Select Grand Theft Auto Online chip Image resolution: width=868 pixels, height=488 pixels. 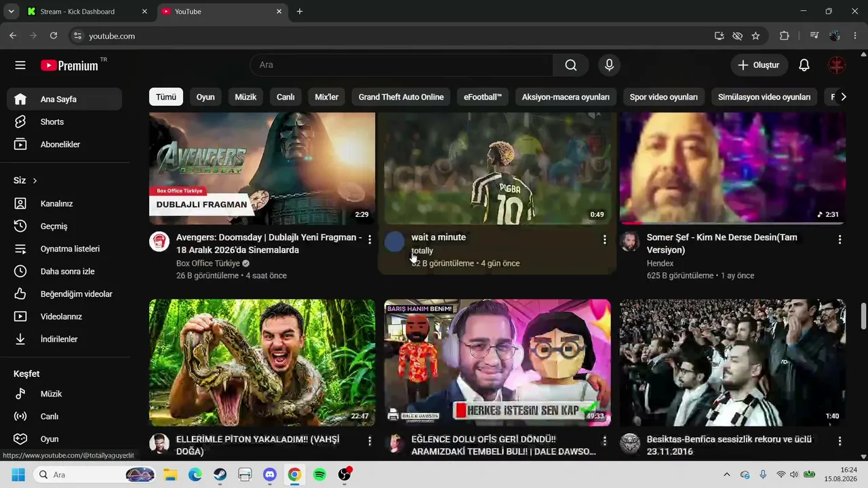[x=401, y=97]
